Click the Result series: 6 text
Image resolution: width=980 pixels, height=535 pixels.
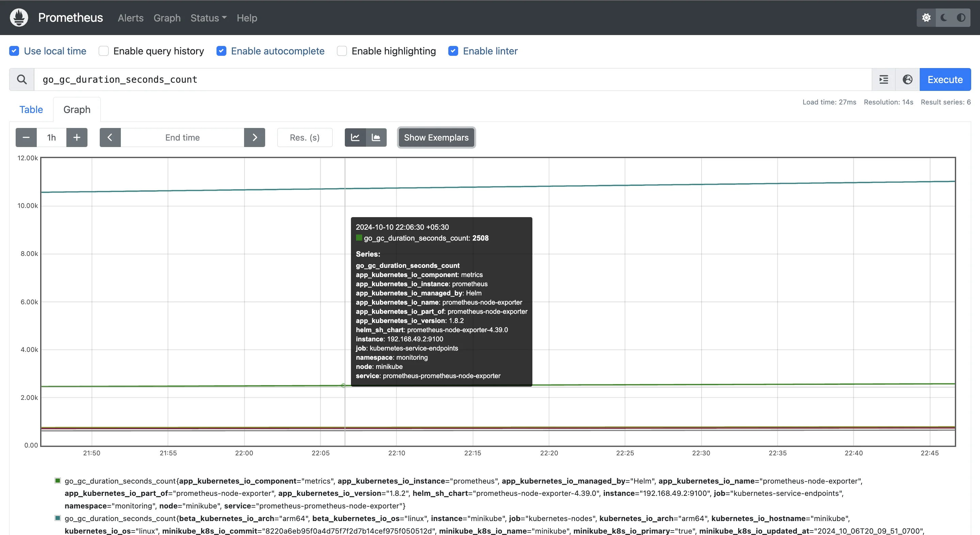946,102
